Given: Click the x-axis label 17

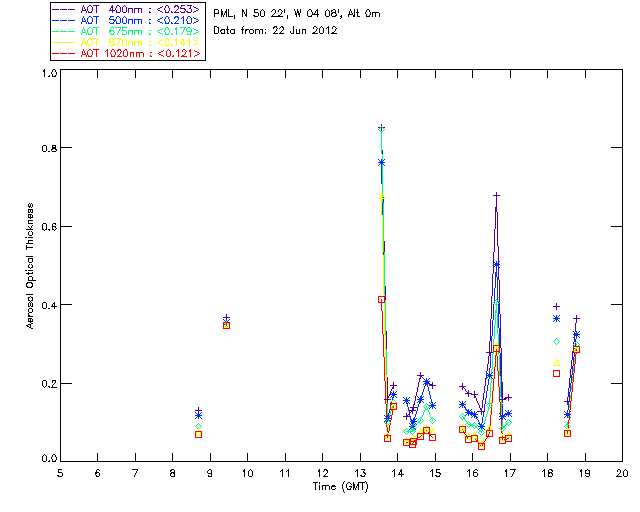Looking at the screenshot, I should pos(510,473).
